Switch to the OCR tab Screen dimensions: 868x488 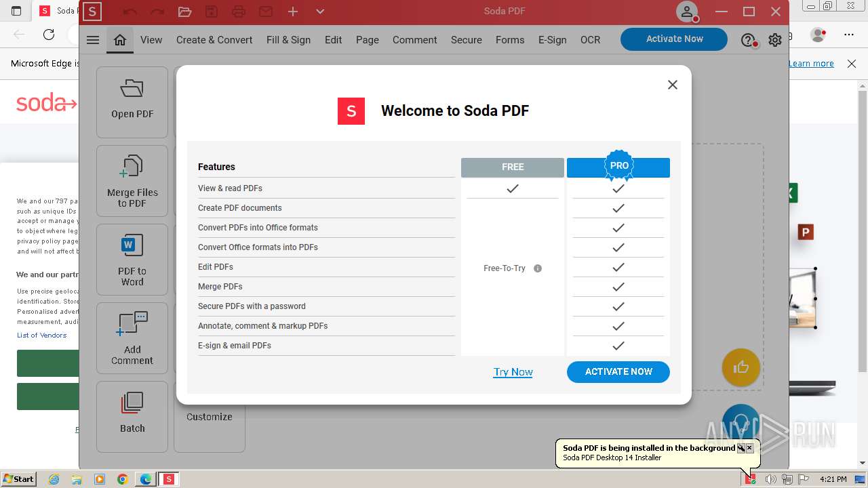(590, 40)
